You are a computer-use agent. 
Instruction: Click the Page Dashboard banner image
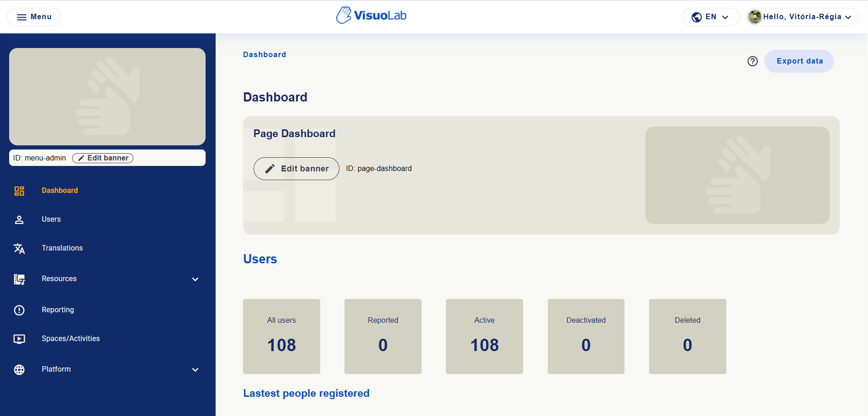point(737,175)
